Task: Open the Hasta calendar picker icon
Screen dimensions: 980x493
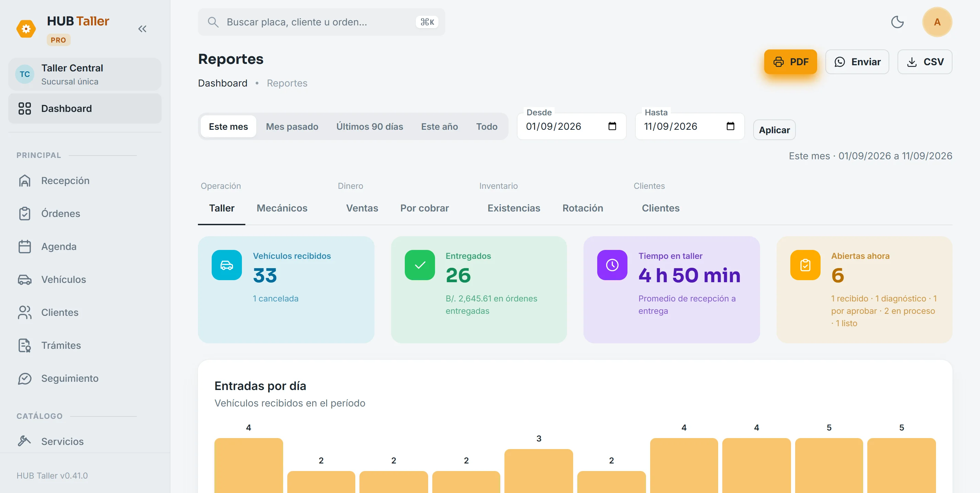Action: pyautogui.click(x=731, y=126)
